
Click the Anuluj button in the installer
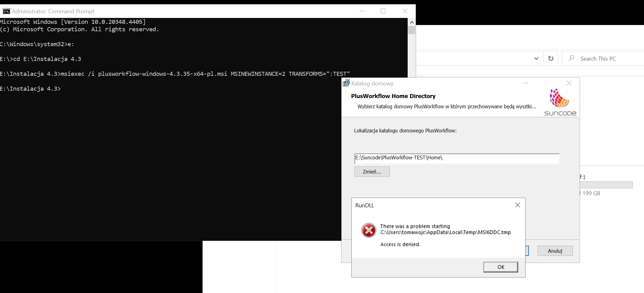click(555, 251)
